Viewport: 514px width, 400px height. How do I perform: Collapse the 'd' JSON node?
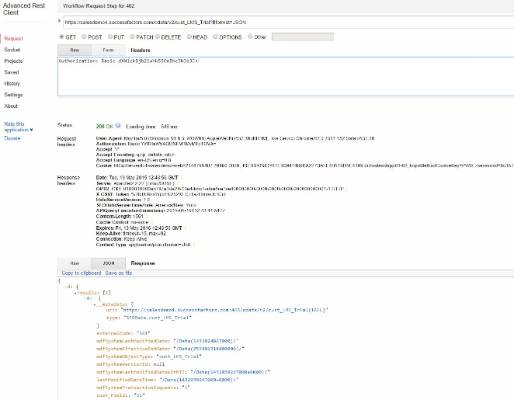click(x=66, y=287)
